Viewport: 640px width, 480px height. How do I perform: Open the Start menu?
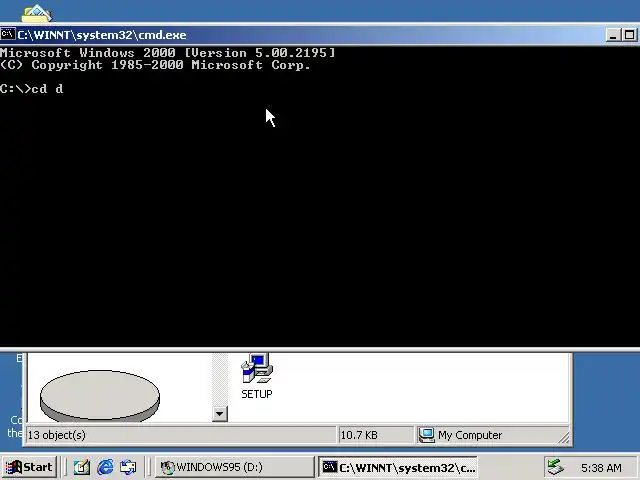29,467
